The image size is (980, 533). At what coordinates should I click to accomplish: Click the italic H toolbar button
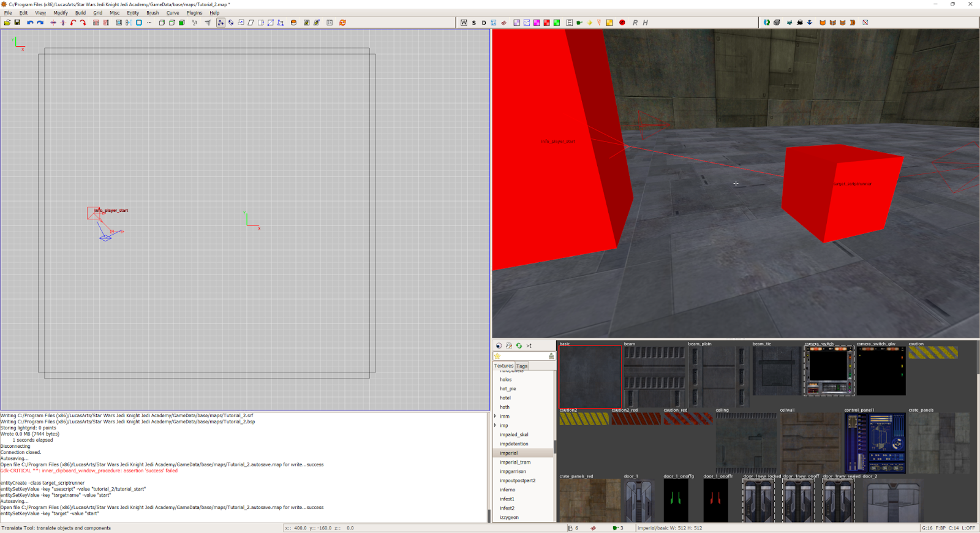coord(645,23)
